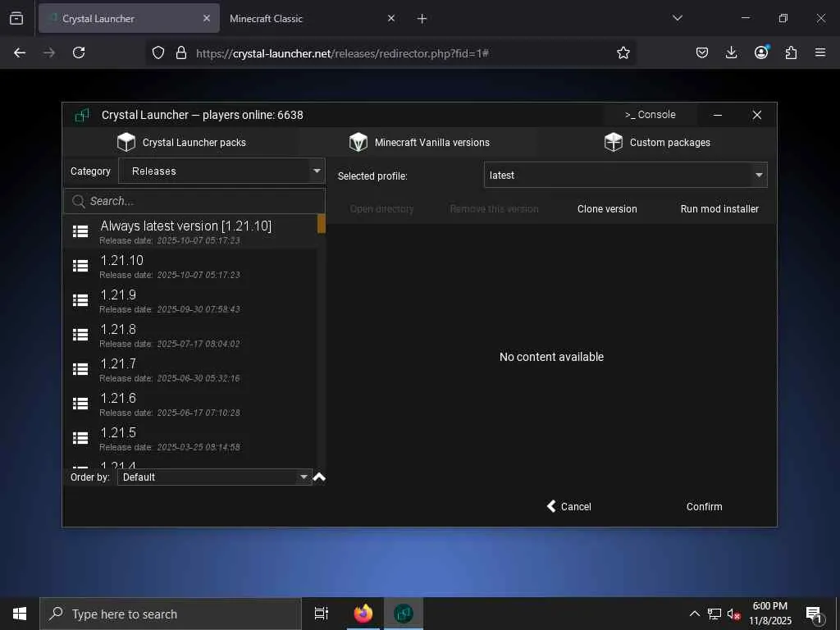Click the magnifier icon in Search field
Image resolution: width=840 pixels, height=630 pixels.
click(78, 202)
